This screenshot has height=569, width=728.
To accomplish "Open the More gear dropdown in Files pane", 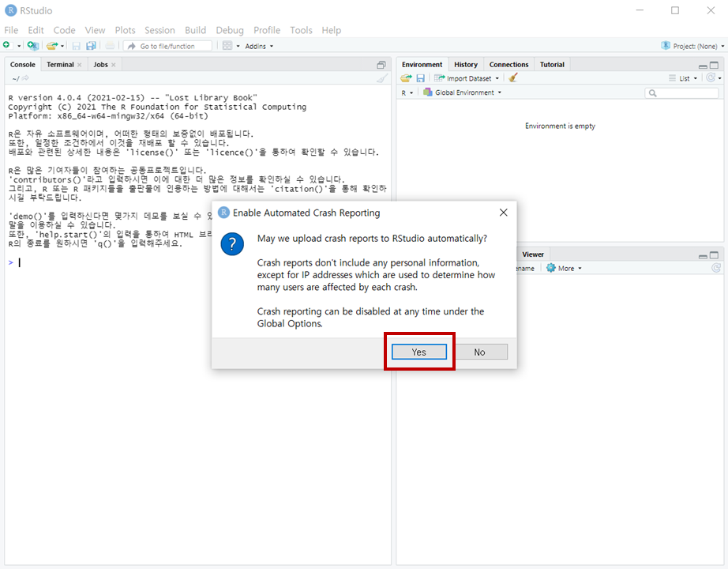I will click(x=564, y=268).
